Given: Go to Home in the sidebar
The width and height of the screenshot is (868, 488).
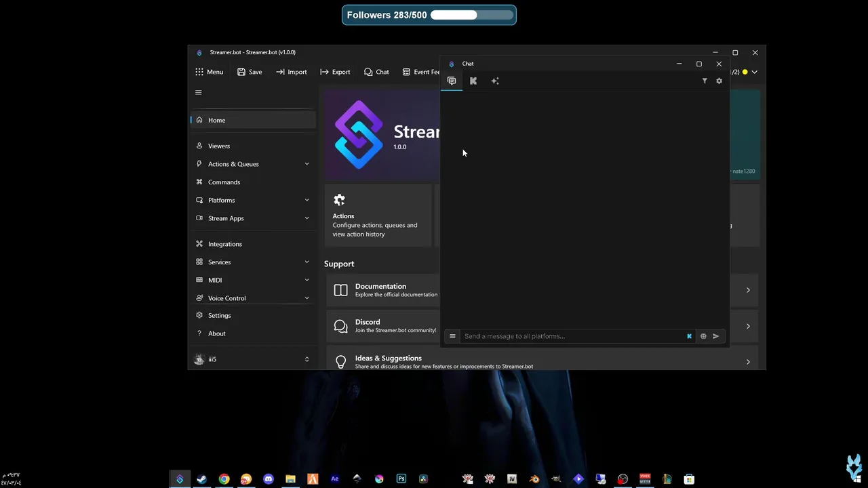Looking at the screenshot, I should (253, 120).
